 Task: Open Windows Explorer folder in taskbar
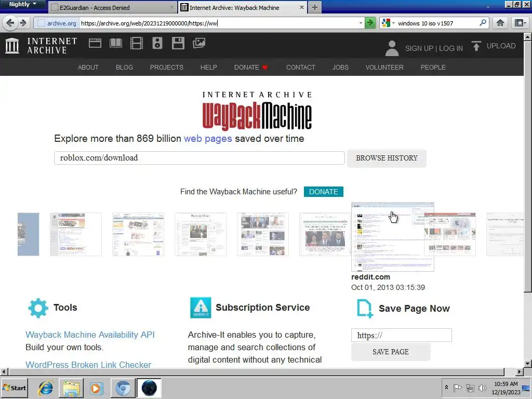[71, 388]
